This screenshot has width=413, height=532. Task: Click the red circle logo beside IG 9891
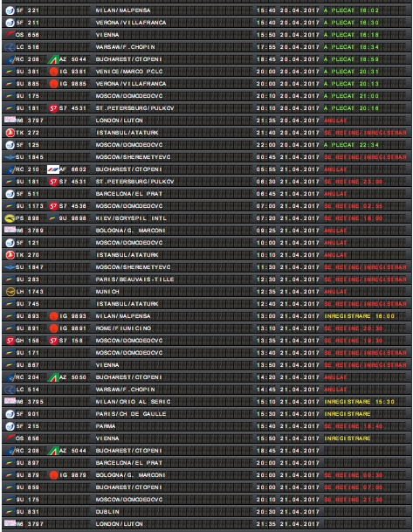(x=53, y=328)
